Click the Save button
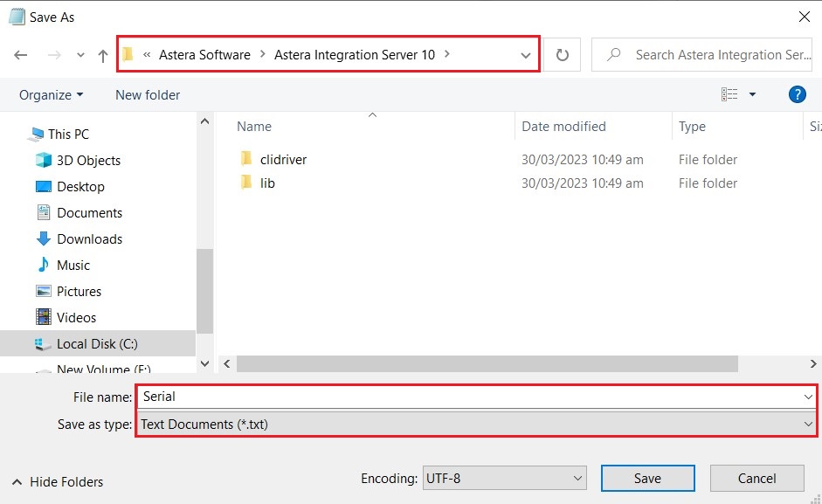 pos(647,478)
